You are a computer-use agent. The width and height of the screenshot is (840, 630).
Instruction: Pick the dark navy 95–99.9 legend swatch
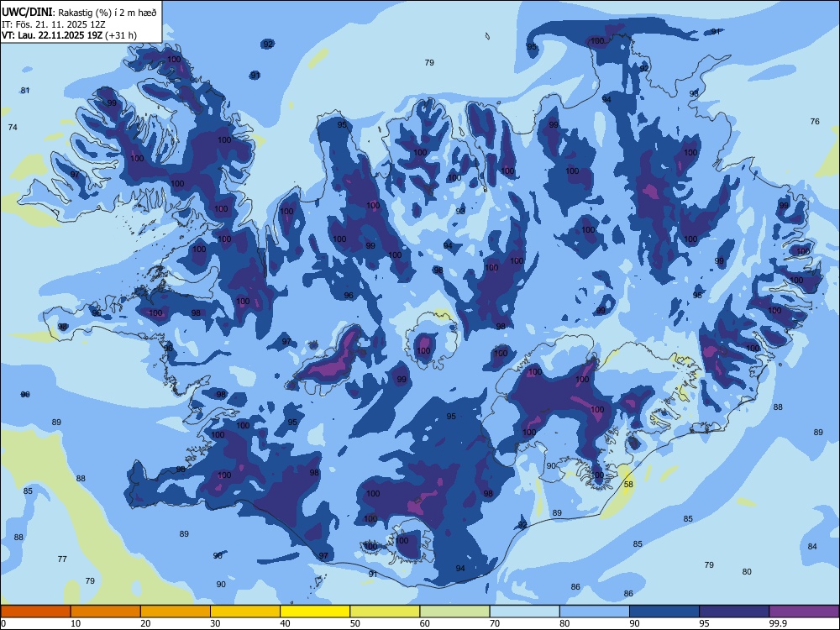click(734, 612)
